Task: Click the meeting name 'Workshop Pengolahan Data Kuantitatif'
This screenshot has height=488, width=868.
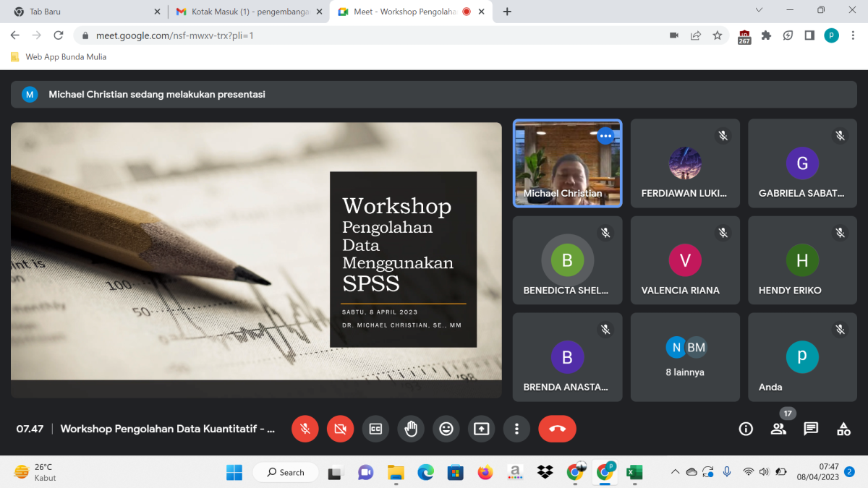Action: click(168, 429)
